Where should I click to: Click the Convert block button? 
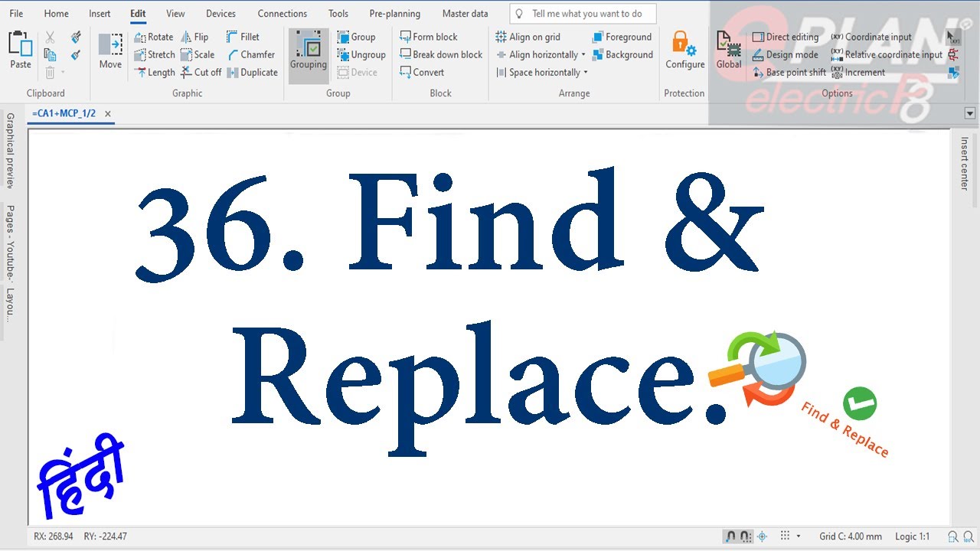coord(422,72)
